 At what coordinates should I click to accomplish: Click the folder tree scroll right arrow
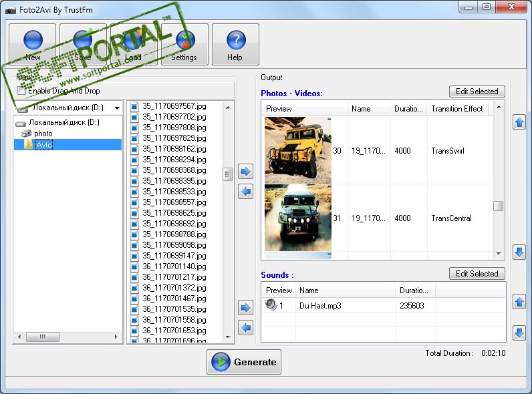(x=116, y=337)
